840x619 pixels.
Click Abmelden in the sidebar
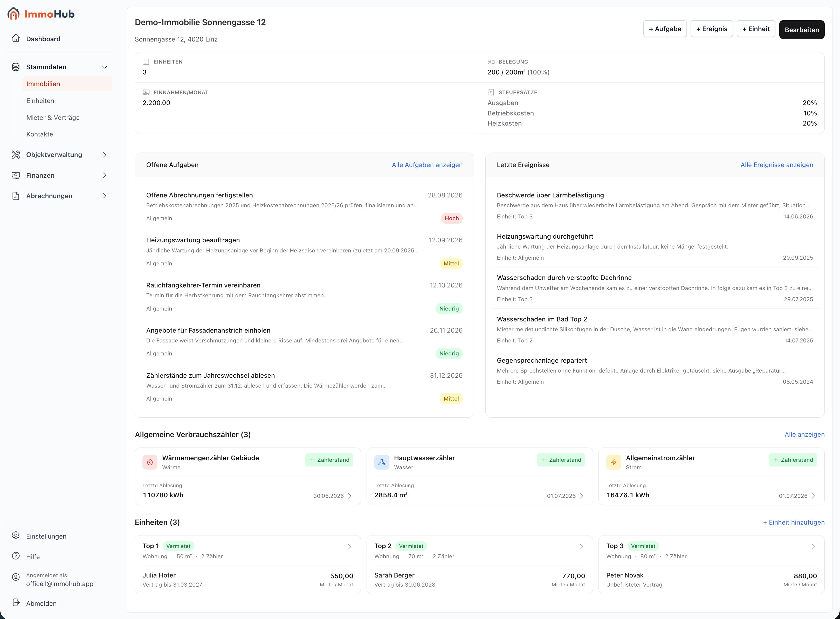[60, 603]
